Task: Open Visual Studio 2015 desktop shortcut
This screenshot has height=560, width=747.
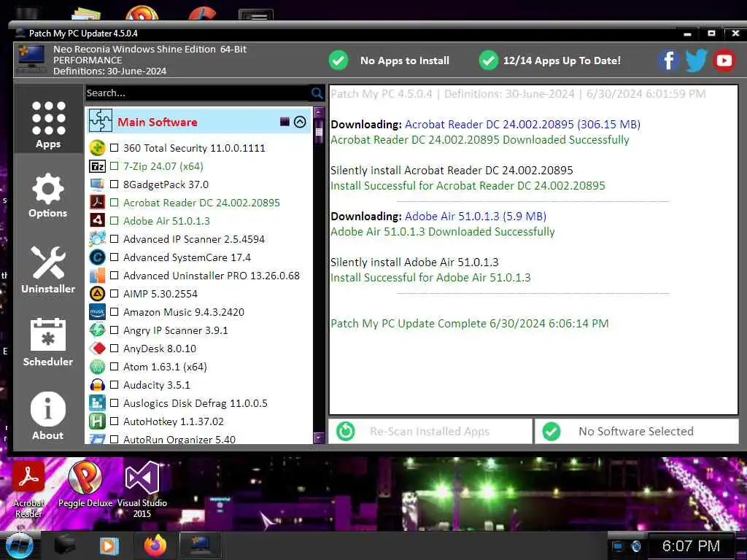Action: coord(142,489)
